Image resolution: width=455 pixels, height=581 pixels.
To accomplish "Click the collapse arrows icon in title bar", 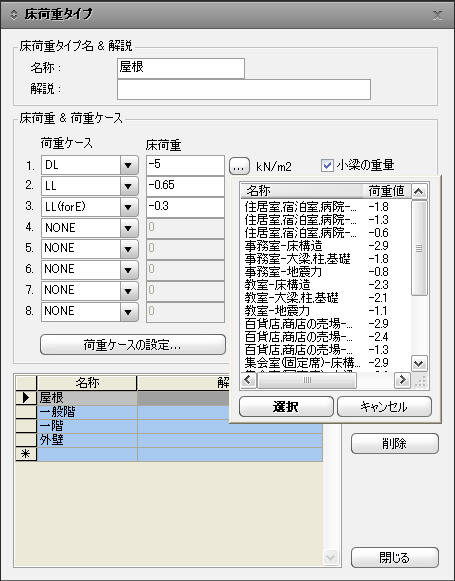I will point(14,15).
